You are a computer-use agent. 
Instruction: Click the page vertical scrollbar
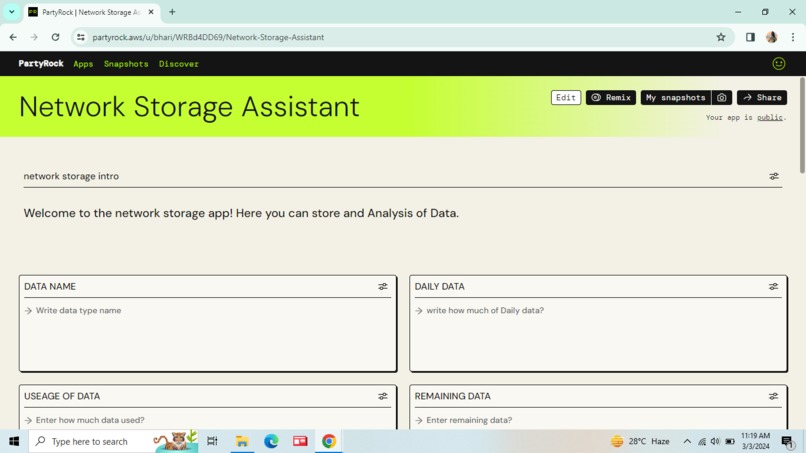802,125
